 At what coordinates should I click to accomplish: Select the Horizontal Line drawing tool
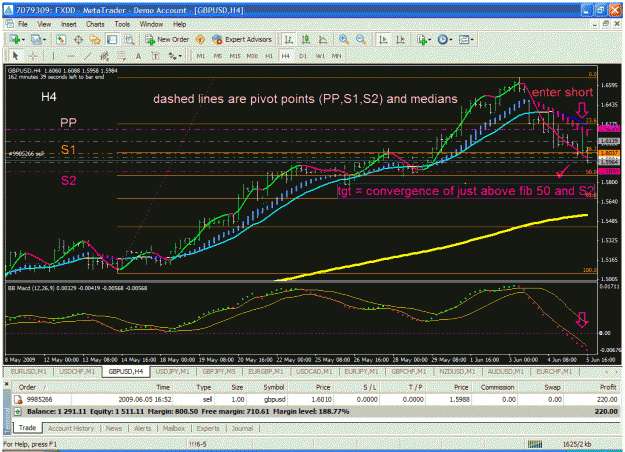pyautogui.click(x=71, y=56)
